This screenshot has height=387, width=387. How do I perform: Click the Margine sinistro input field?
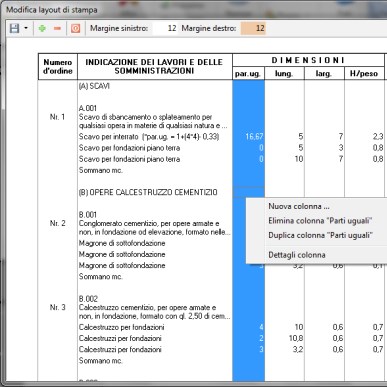click(x=165, y=28)
